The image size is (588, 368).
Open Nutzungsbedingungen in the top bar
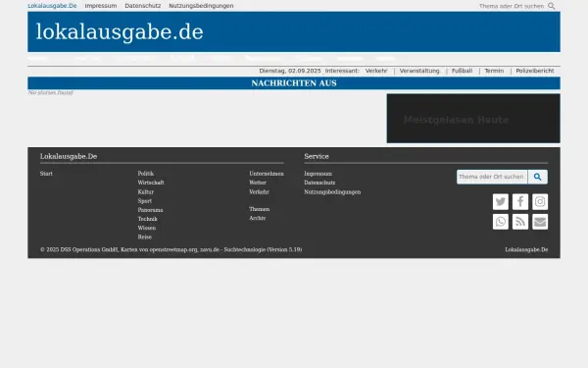click(x=201, y=6)
